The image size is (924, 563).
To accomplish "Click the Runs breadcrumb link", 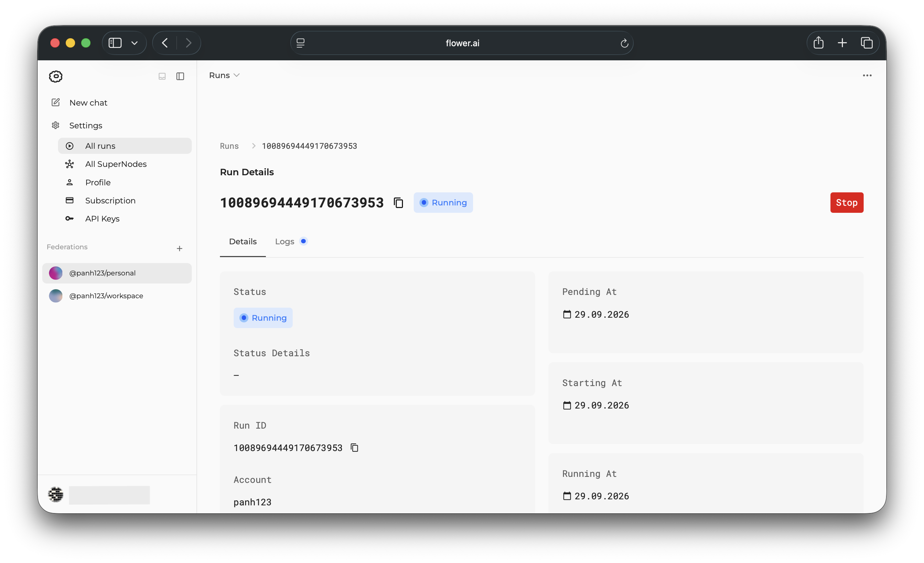I will tap(229, 146).
